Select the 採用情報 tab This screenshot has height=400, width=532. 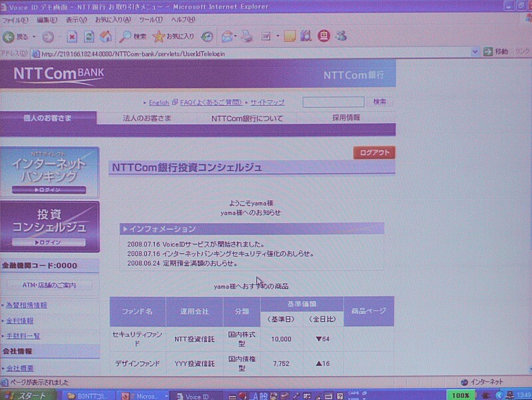(x=346, y=118)
